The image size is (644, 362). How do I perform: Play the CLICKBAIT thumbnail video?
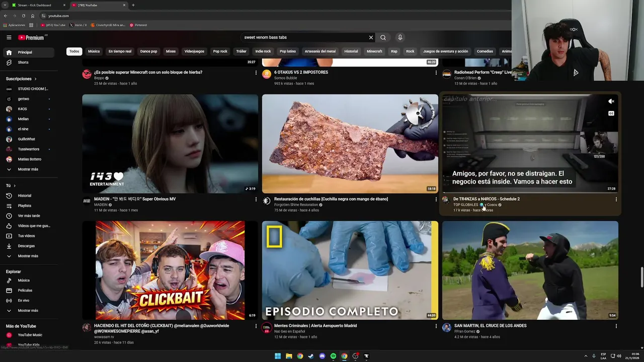click(170, 270)
